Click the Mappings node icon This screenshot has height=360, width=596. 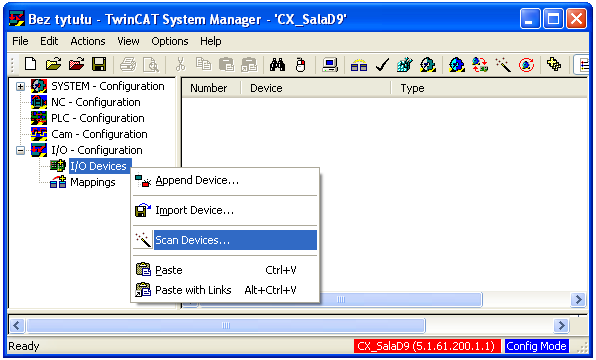pyautogui.click(x=58, y=182)
